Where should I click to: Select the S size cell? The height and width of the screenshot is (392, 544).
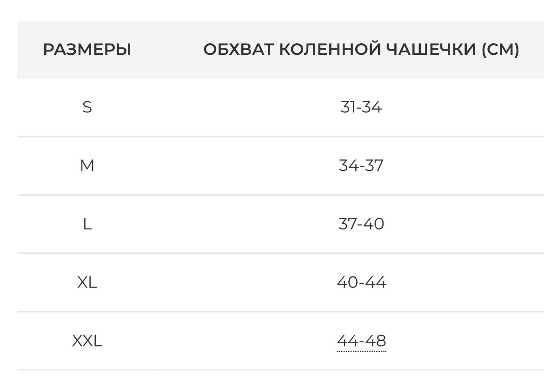[87, 107]
